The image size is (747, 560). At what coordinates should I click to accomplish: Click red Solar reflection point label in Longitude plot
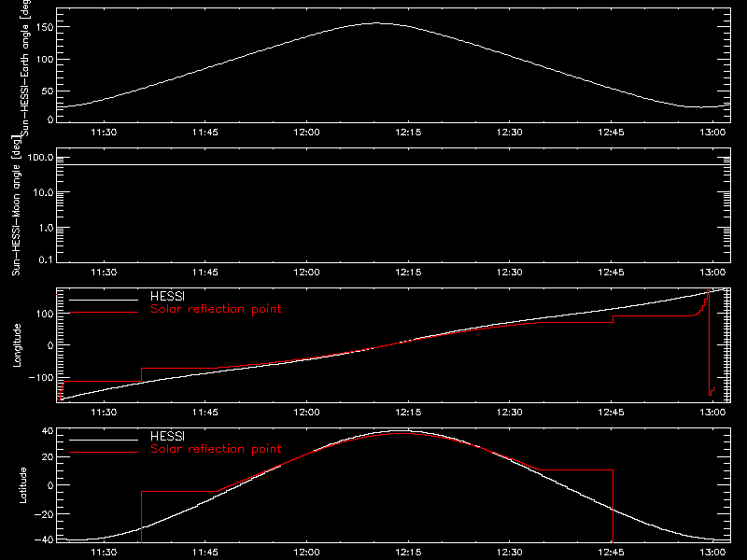[x=216, y=309]
